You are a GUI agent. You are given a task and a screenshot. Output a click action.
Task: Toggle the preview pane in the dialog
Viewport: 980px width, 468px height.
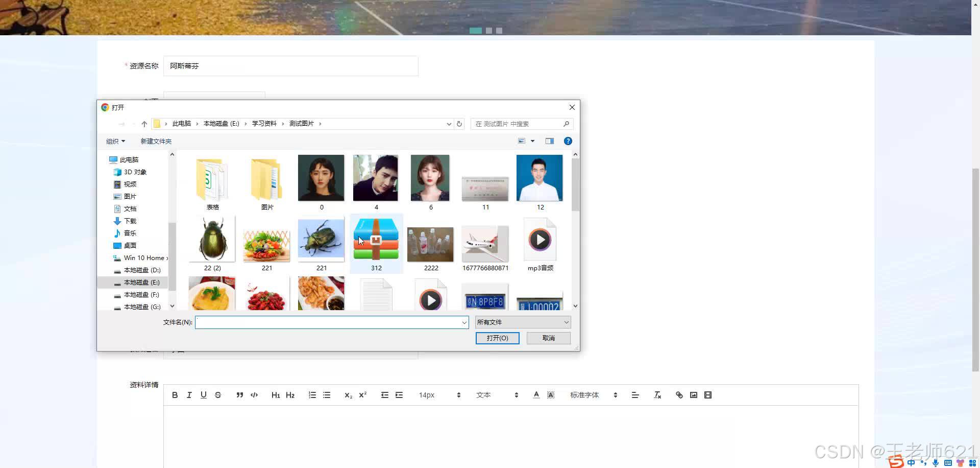(x=550, y=141)
